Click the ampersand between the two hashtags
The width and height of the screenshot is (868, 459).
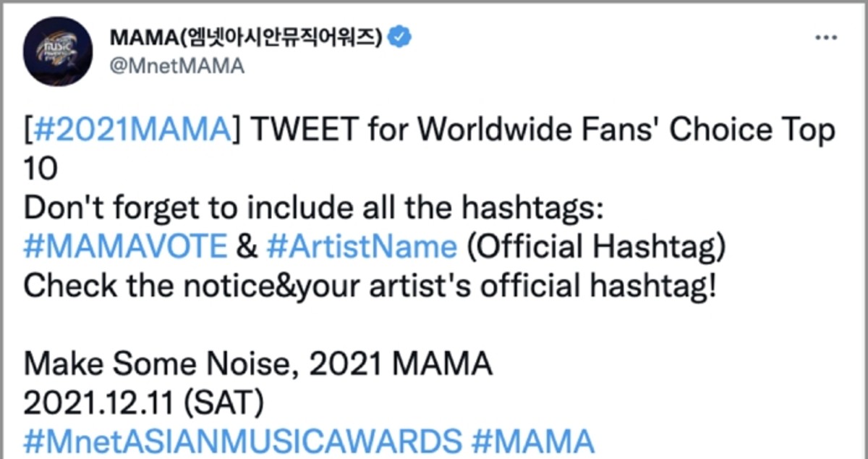[x=247, y=247]
